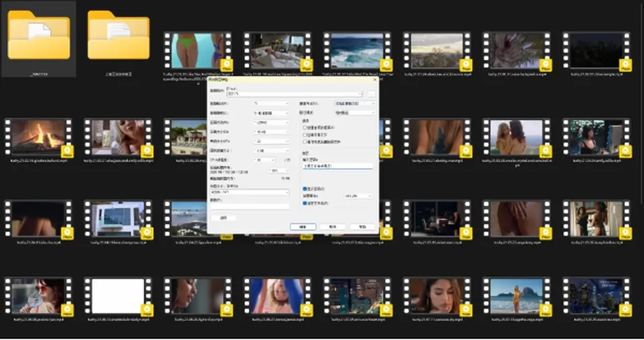Select the ocean waves video file
The image size is (644, 340).
357,51
